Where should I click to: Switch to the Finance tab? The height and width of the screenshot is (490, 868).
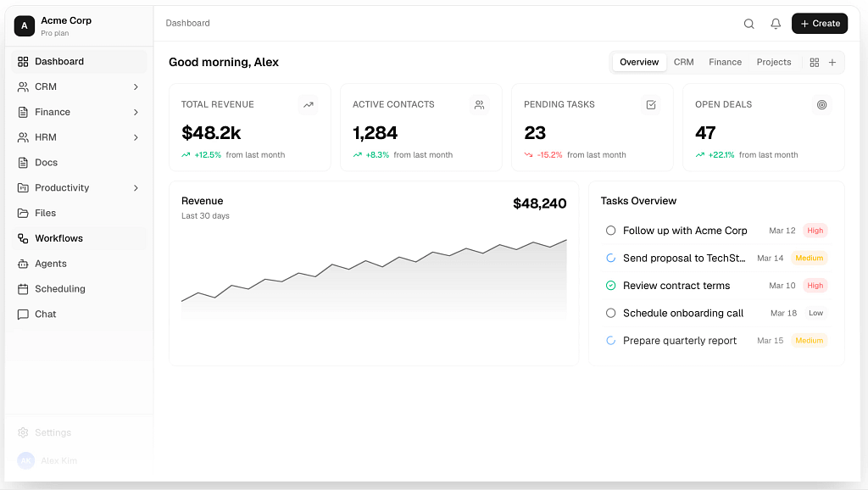[x=726, y=63]
